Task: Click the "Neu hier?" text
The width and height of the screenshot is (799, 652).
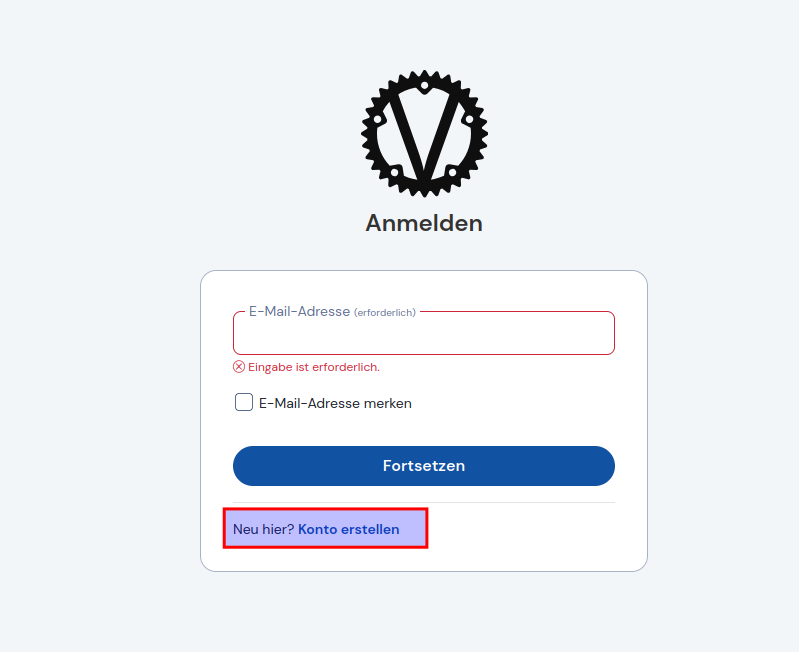Action: (263, 529)
